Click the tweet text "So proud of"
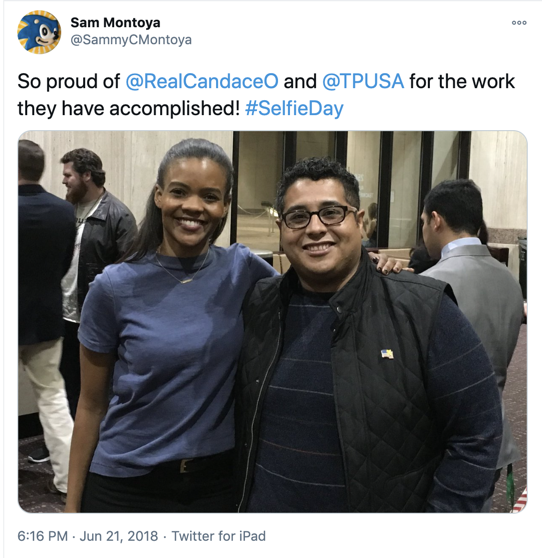The height and width of the screenshot is (558, 542). 69,81
